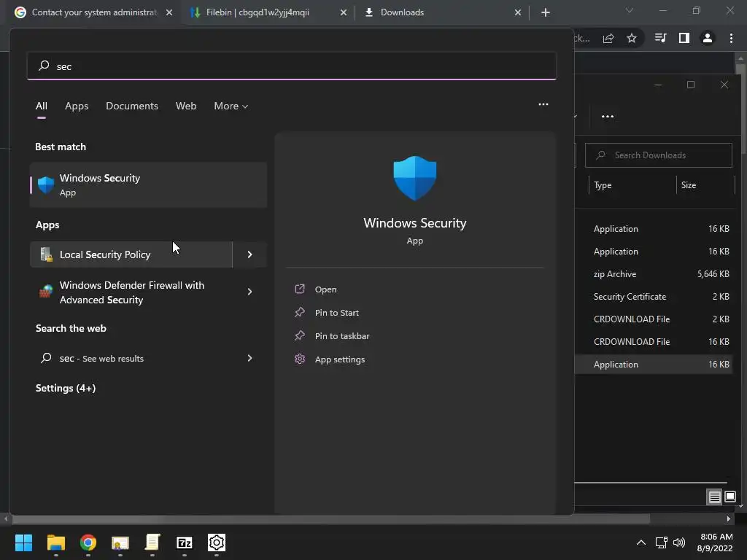Click Search Downloads field in File Explorer
Screen dimensions: 747x560
(x=659, y=155)
